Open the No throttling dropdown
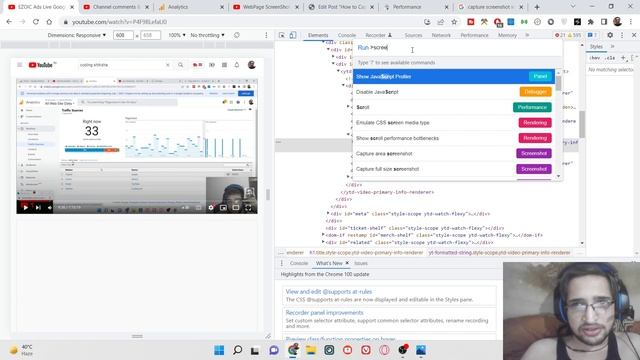 207,36
